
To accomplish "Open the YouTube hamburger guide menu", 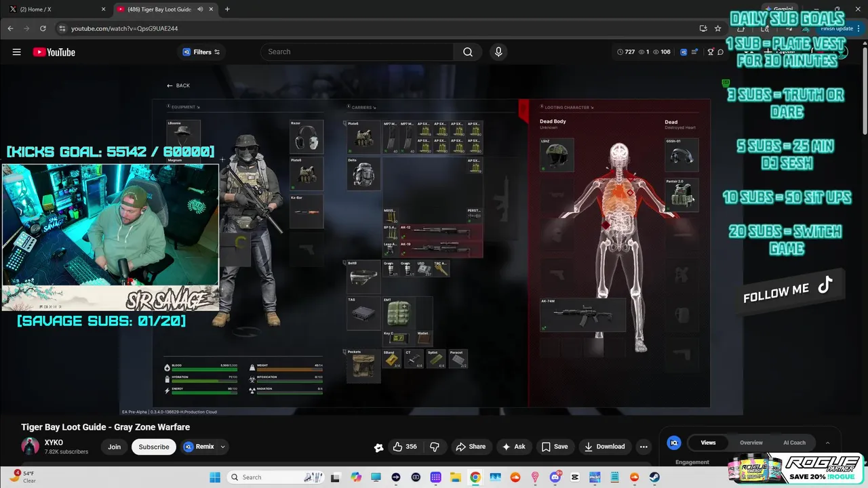I will click(16, 52).
